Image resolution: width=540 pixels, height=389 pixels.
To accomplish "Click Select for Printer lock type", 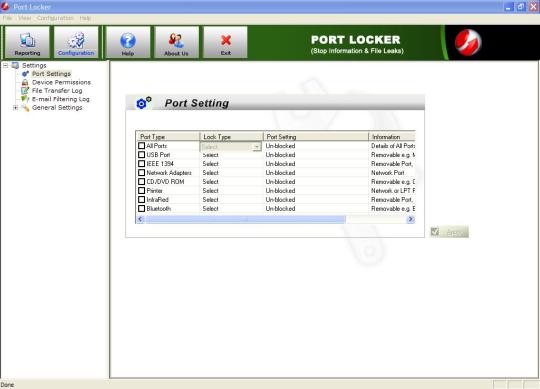I will (210, 191).
